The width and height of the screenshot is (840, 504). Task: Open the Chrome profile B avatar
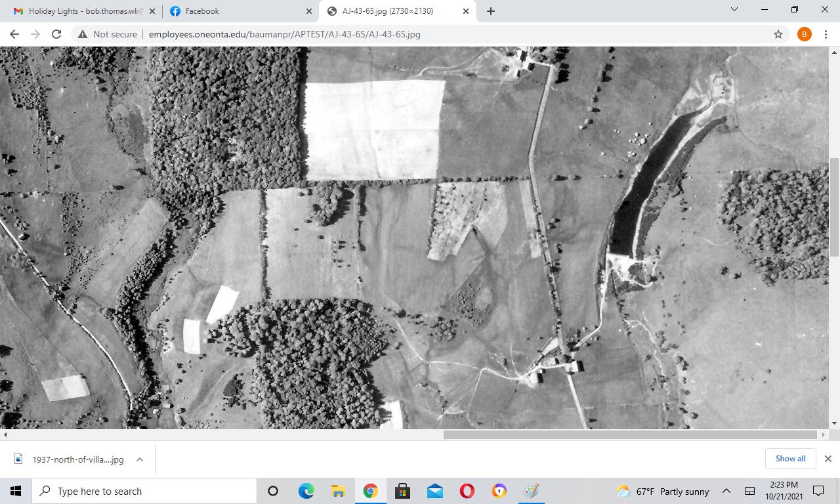pos(805,34)
